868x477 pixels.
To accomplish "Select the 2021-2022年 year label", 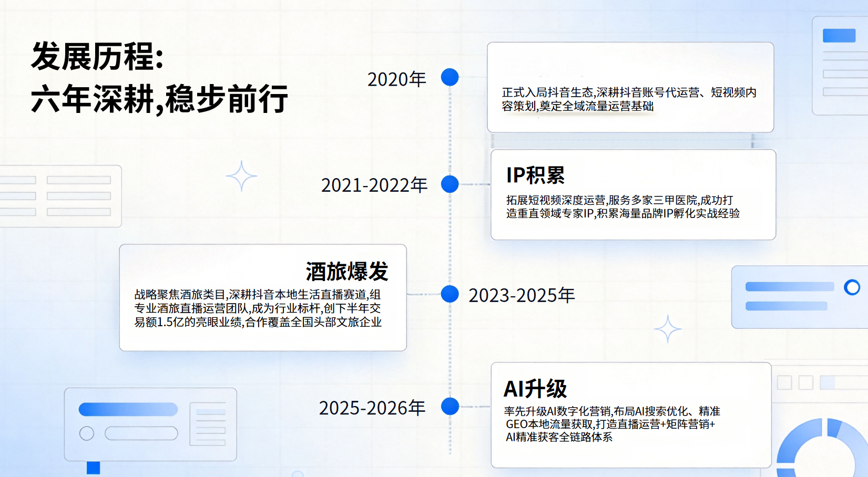I will tap(374, 185).
